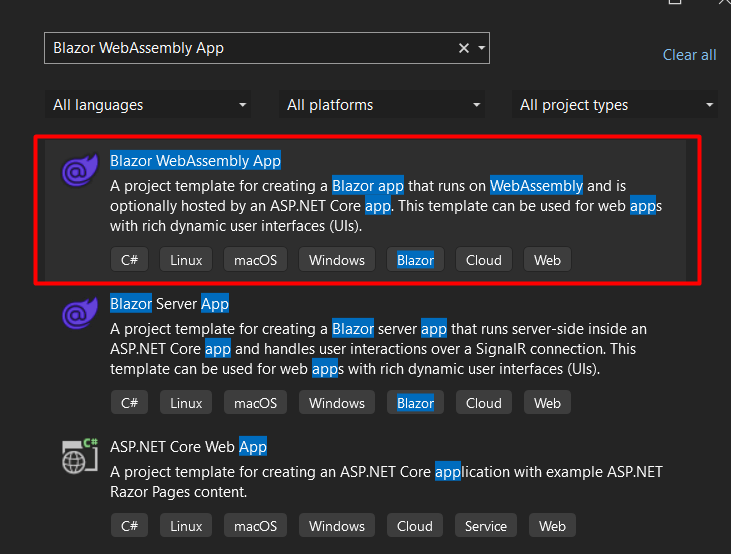731x554 pixels.
Task: Click the Cloud tag under ASP.NET Core Web App
Action: pos(414,526)
